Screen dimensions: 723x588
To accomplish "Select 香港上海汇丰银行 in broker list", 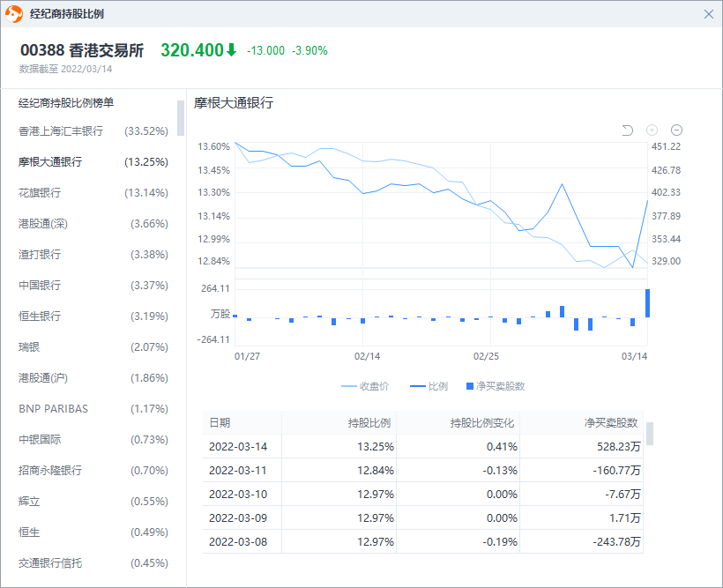I will (x=93, y=131).
